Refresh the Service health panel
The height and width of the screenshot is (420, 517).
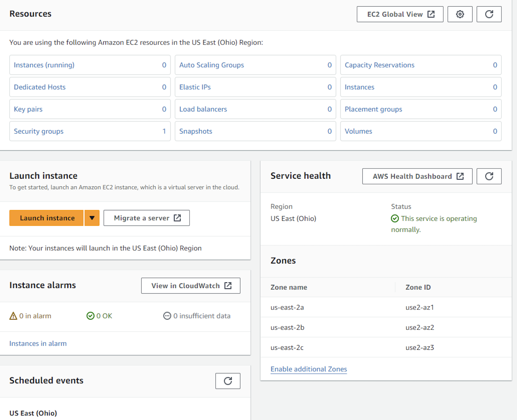coord(489,176)
